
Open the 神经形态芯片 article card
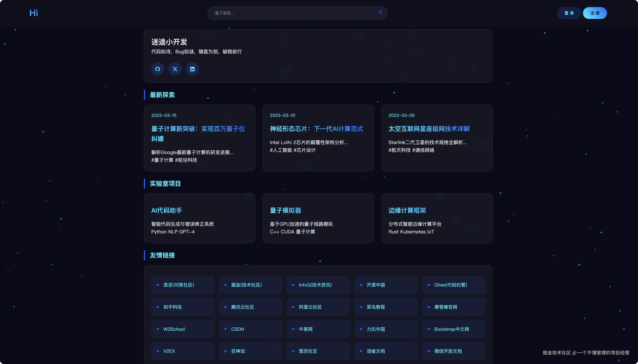pos(316,129)
